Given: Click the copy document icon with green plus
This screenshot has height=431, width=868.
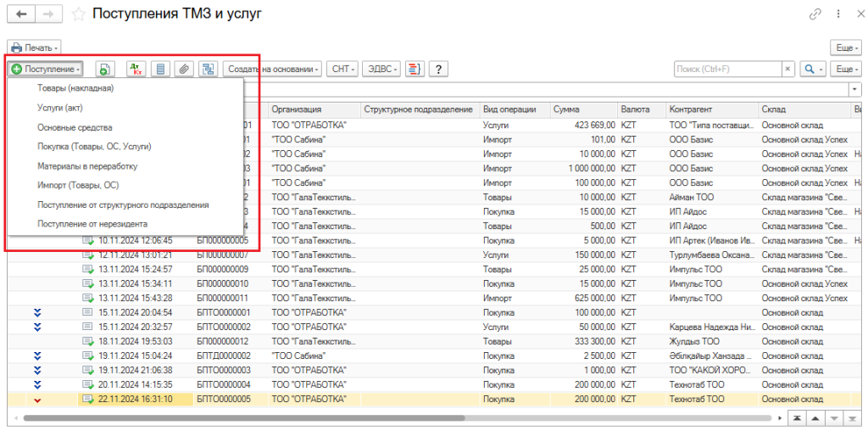Looking at the screenshot, I should coord(103,69).
